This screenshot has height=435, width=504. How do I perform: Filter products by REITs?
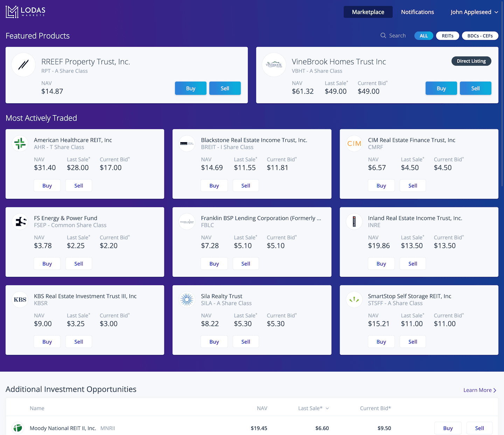(x=448, y=36)
